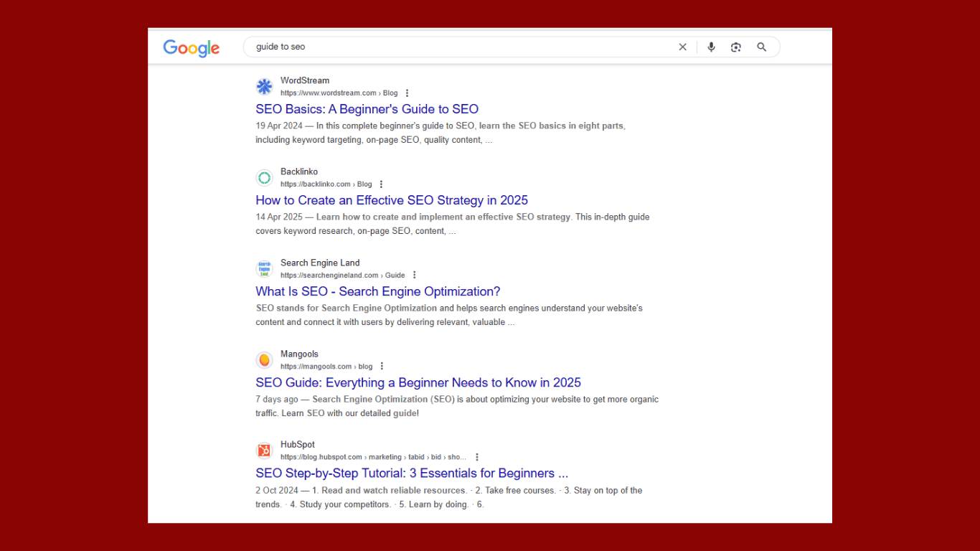Click the search field containing "guide to seo"
The width and height of the screenshot is (980, 551).
coord(459,47)
